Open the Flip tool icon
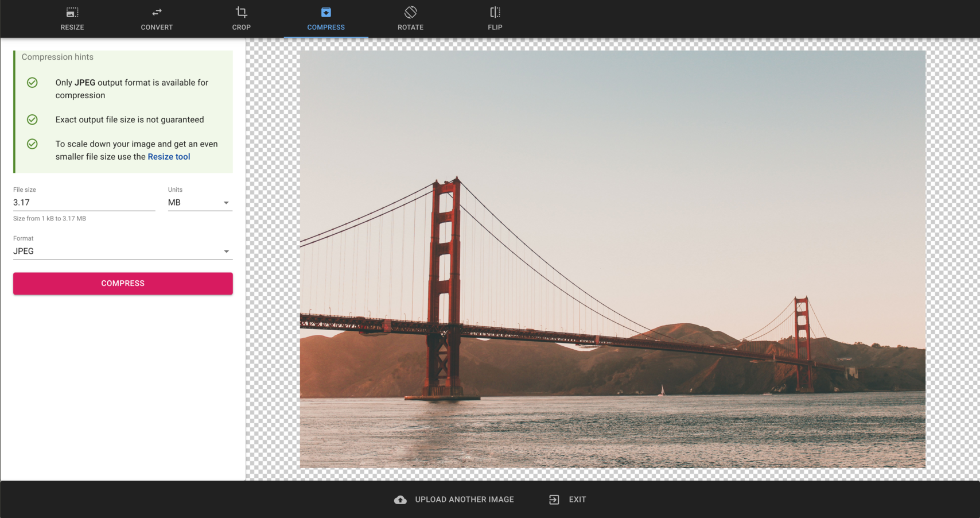Image resolution: width=980 pixels, height=518 pixels. click(x=495, y=12)
